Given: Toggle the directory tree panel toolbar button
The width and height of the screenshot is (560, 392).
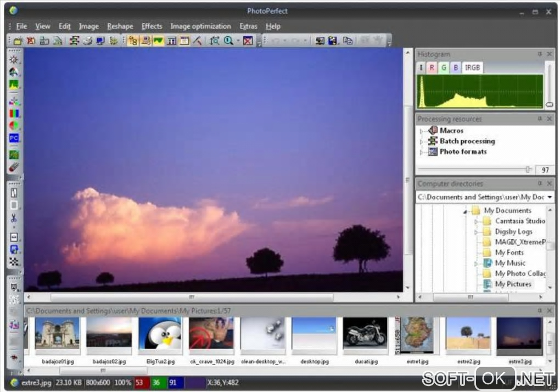Looking at the screenshot, I should click(x=133, y=41).
